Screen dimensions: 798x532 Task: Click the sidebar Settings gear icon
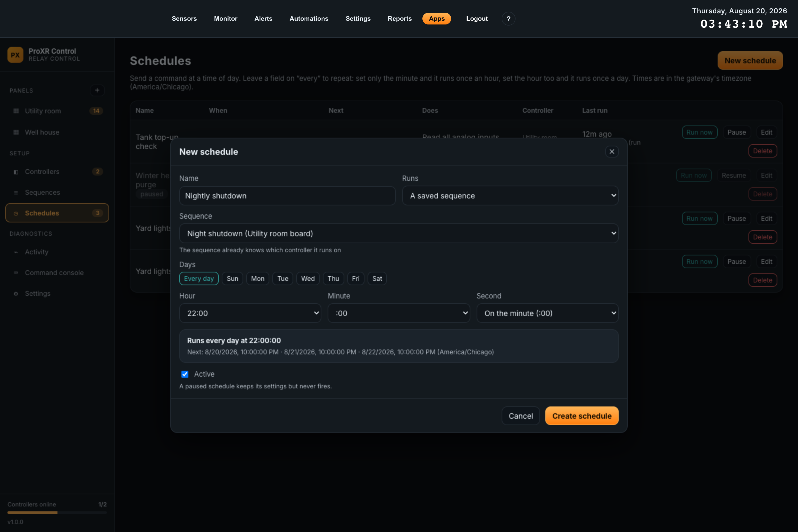tap(16, 293)
